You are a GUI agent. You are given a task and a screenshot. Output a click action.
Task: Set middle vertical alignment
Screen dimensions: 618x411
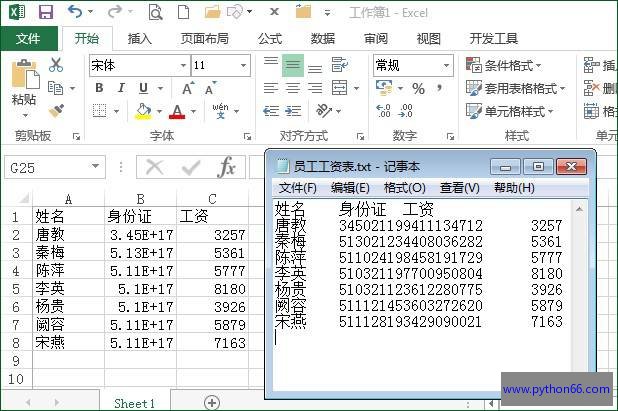pos(292,65)
